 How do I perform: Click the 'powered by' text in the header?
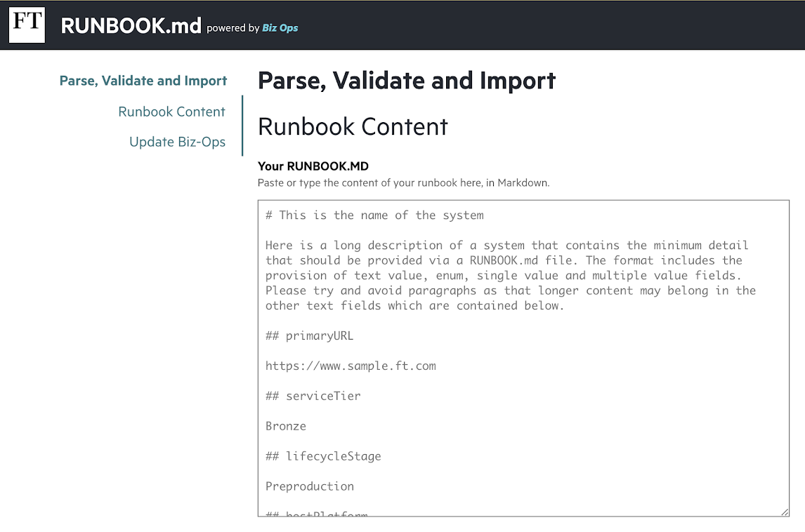233,28
